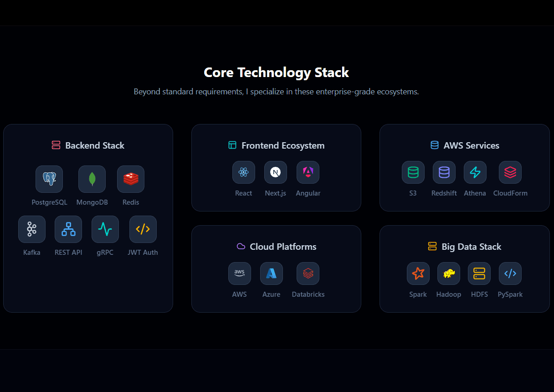Select the Kafka nodes icon
Viewport: 554px width, 392px height.
coord(32,229)
